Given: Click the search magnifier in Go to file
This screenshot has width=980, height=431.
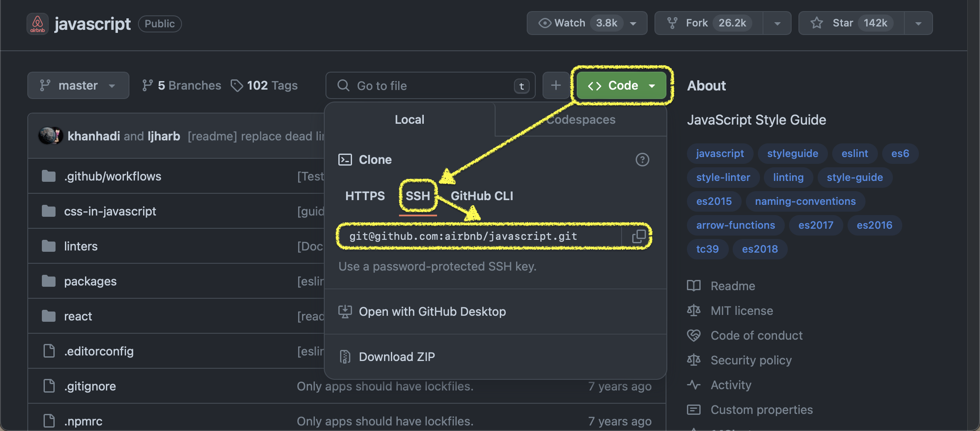Looking at the screenshot, I should coord(343,85).
